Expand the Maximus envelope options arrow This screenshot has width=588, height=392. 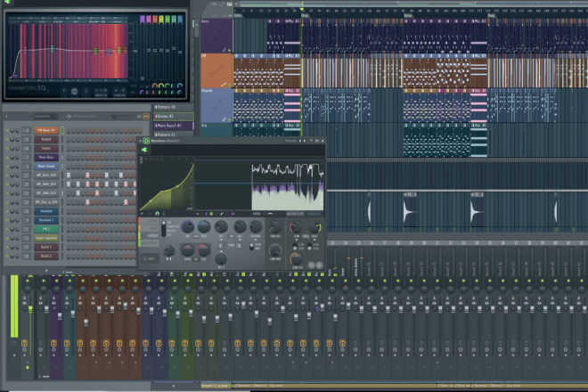142,214
